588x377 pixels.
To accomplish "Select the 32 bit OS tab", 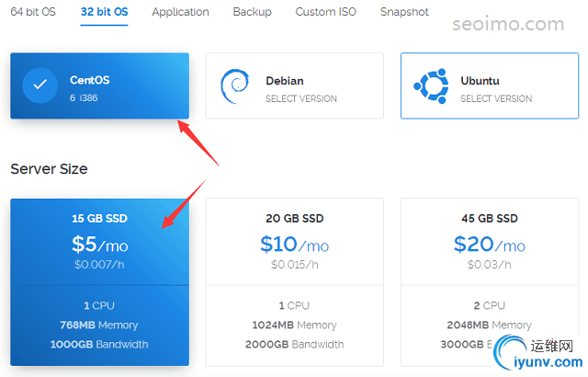I will pyautogui.click(x=104, y=12).
